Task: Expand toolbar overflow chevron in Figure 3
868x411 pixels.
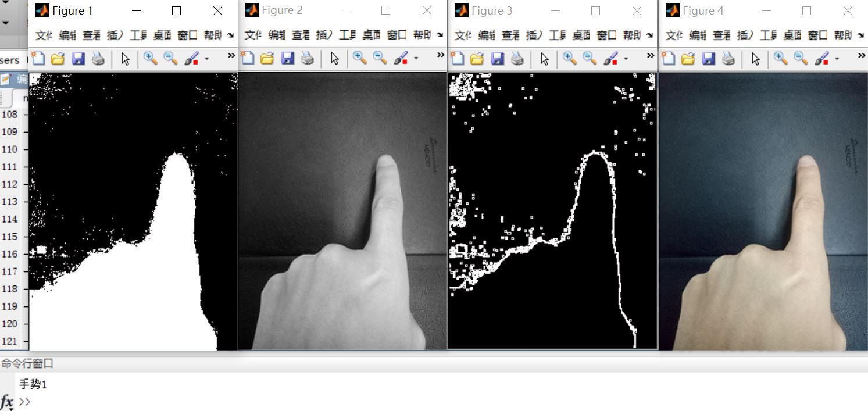Action: click(x=651, y=55)
